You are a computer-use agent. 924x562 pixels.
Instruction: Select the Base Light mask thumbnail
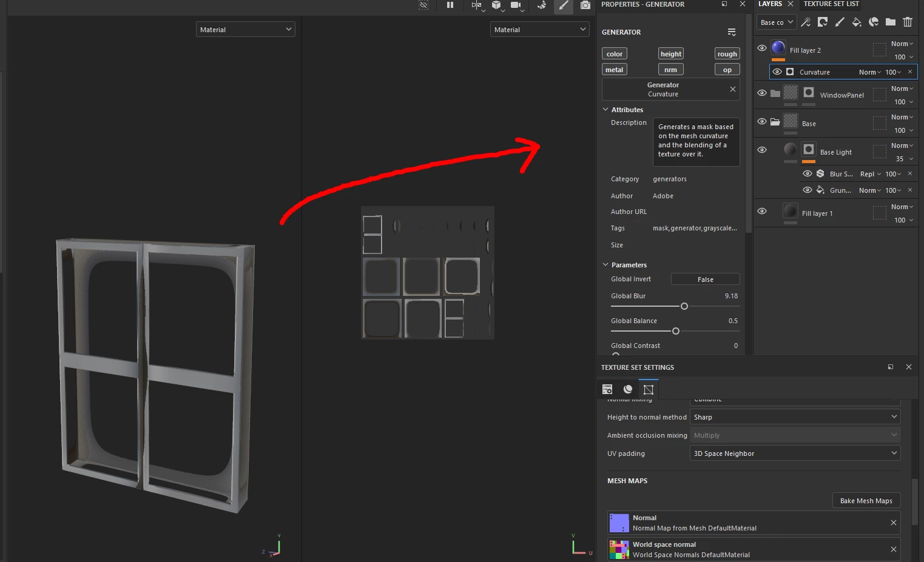tap(809, 149)
